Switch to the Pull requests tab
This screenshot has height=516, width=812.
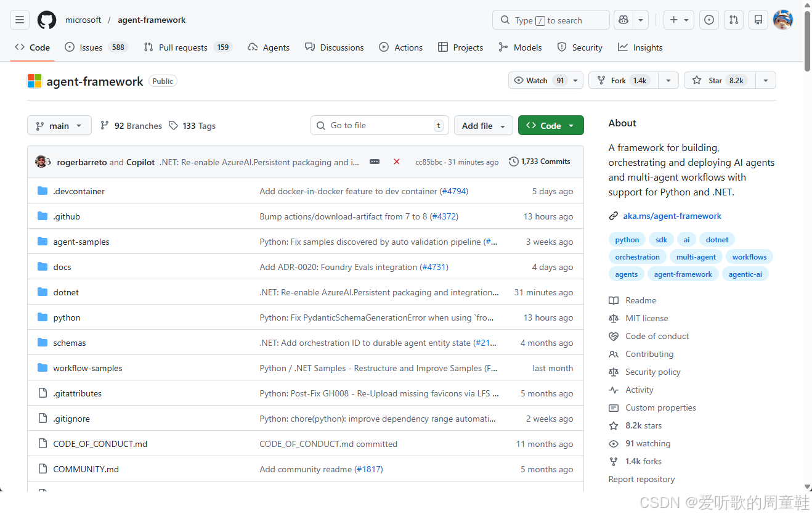187,47
